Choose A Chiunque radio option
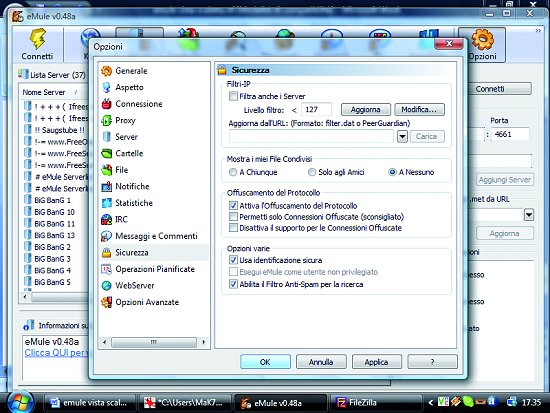The image size is (550, 413). [233, 172]
